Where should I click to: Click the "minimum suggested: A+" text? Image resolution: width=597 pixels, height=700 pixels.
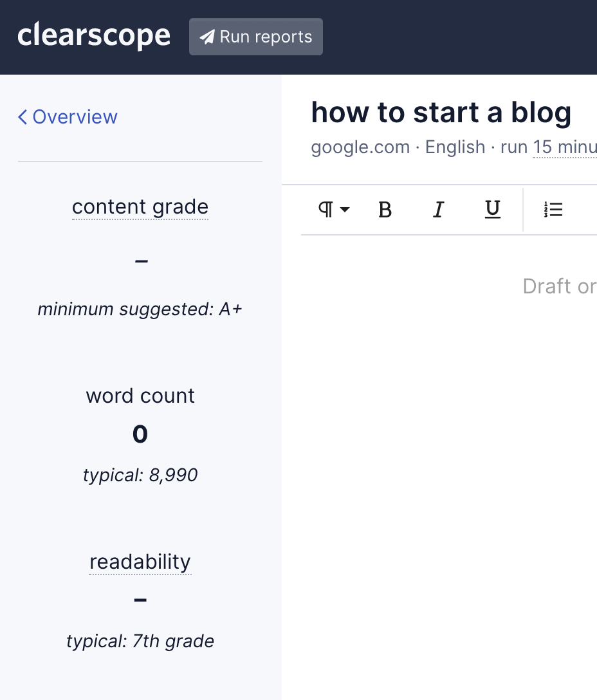[x=140, y=309]
